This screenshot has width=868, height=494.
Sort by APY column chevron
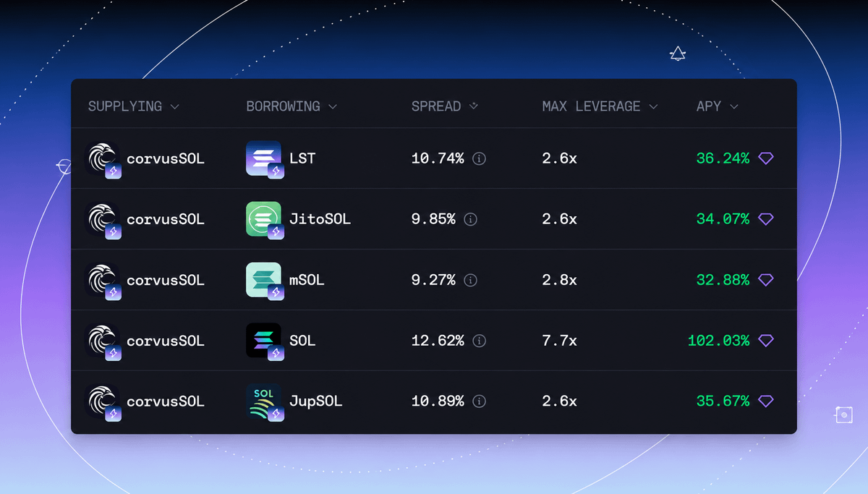tap(734, 107)
